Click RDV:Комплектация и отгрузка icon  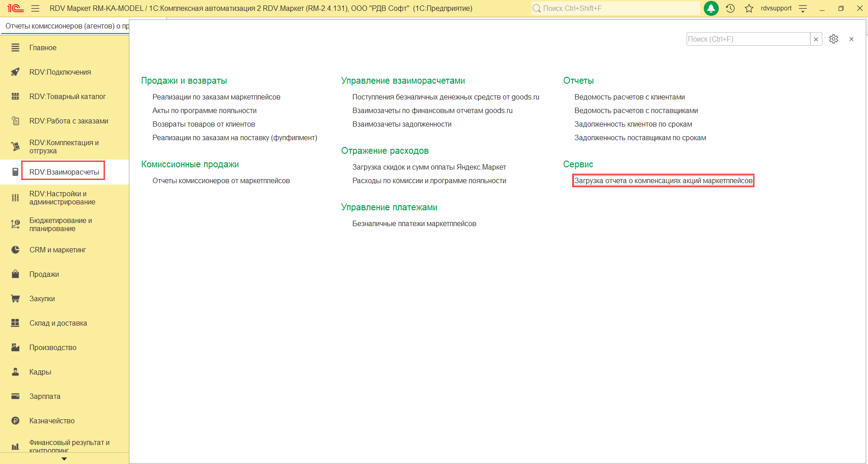[15, 147]
